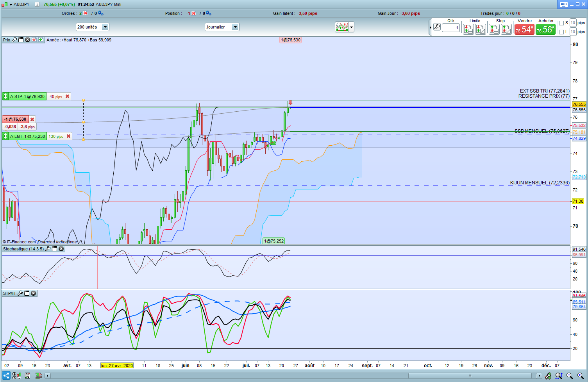Screen dimensions: 588x382
Task: Click the Stochastique (14 3 5) label
Action: pyautogui.click(x=23, y=249)
